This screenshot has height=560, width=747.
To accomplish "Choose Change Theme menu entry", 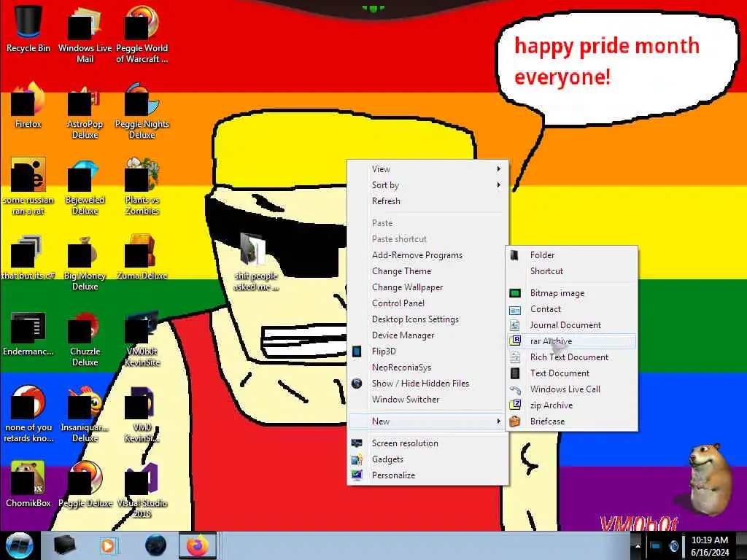I will (429, 271).
